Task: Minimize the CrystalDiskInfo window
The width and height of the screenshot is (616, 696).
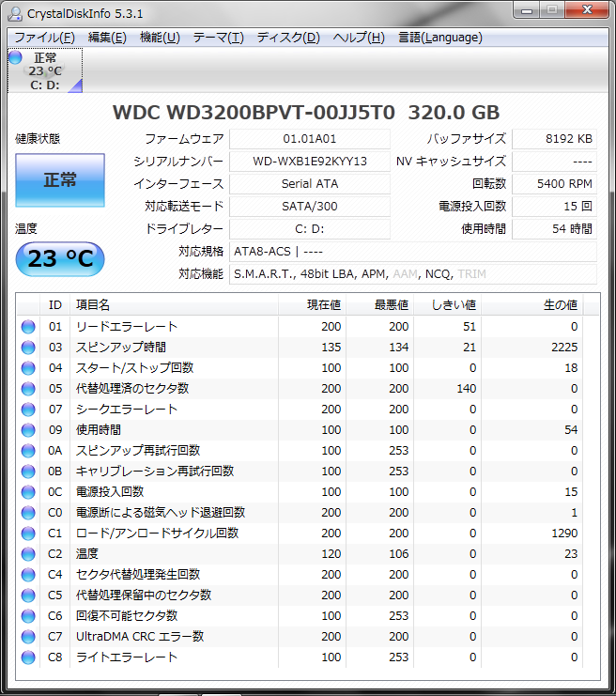Action: click(527, 10)
